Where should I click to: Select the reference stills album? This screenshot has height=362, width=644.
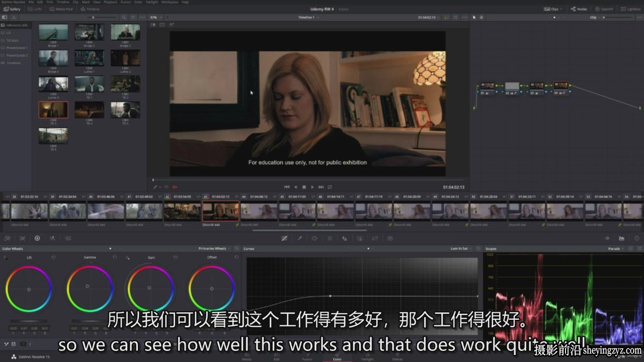pyautogui.click(x=16, y=25)
